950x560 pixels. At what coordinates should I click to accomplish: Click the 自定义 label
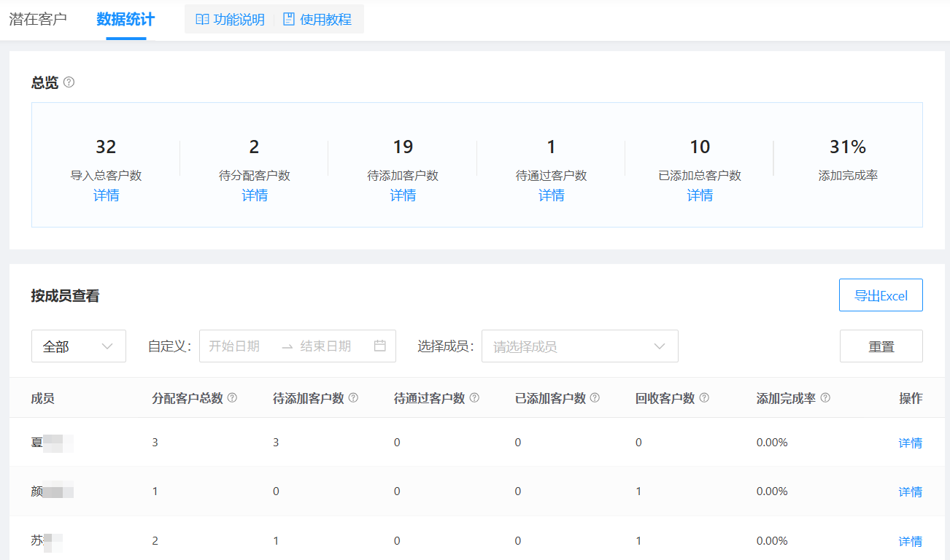coord(169,346)
